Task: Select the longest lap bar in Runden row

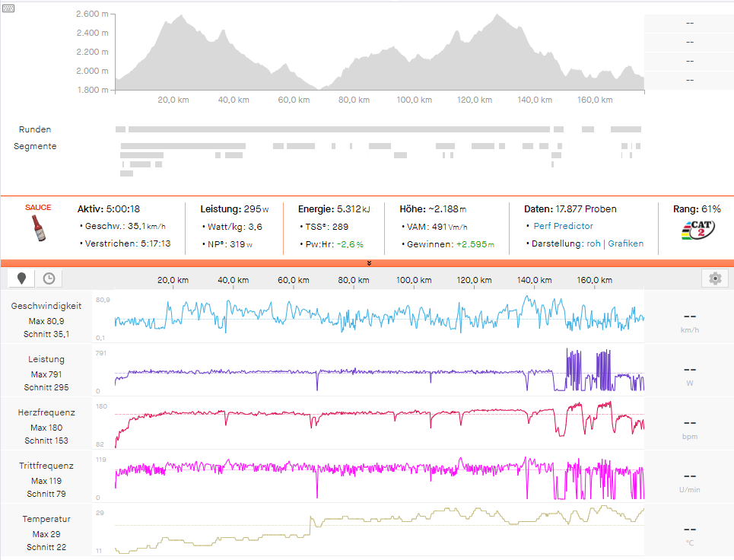Action: [x=338, y=129]
